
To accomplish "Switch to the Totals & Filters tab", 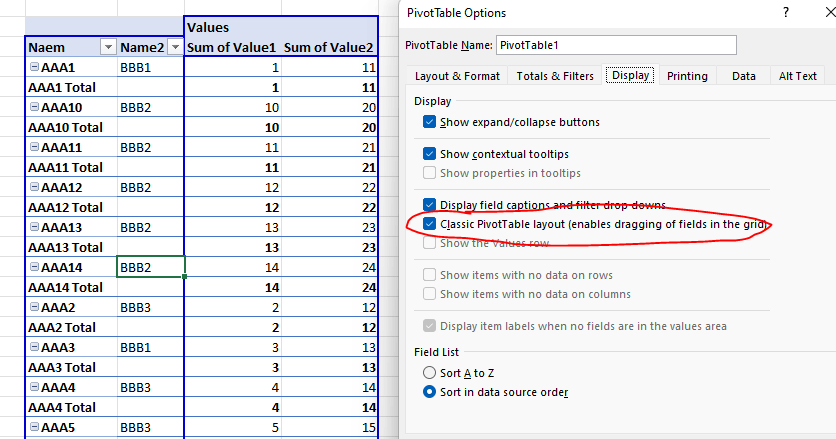I will 554,76.
